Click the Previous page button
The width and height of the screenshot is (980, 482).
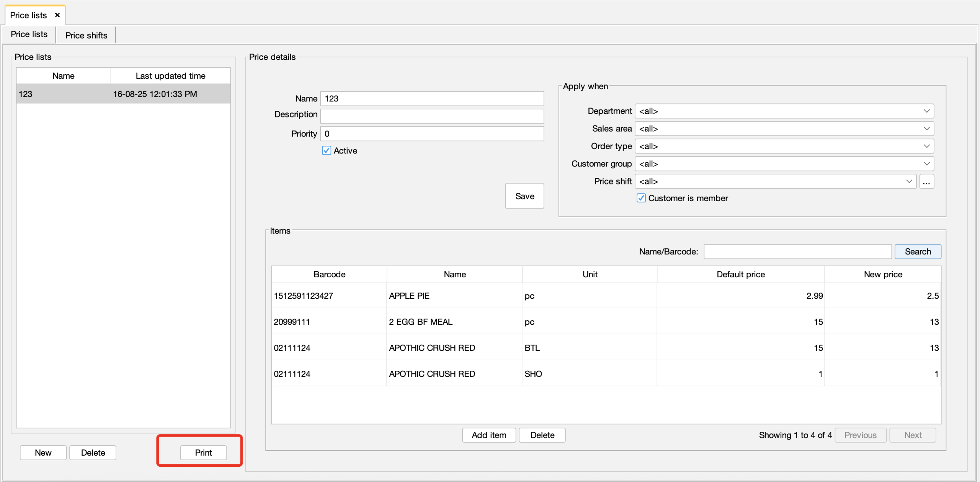tap(860, 435)
